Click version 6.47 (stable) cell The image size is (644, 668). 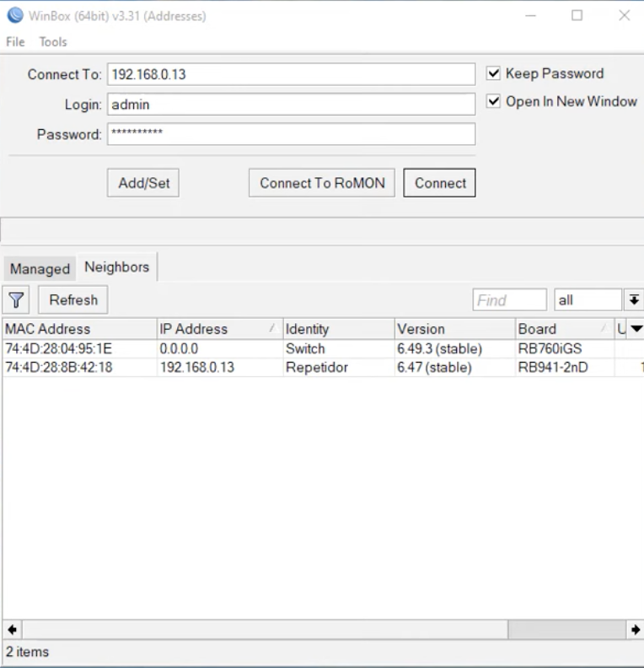[x=455, y=367]
